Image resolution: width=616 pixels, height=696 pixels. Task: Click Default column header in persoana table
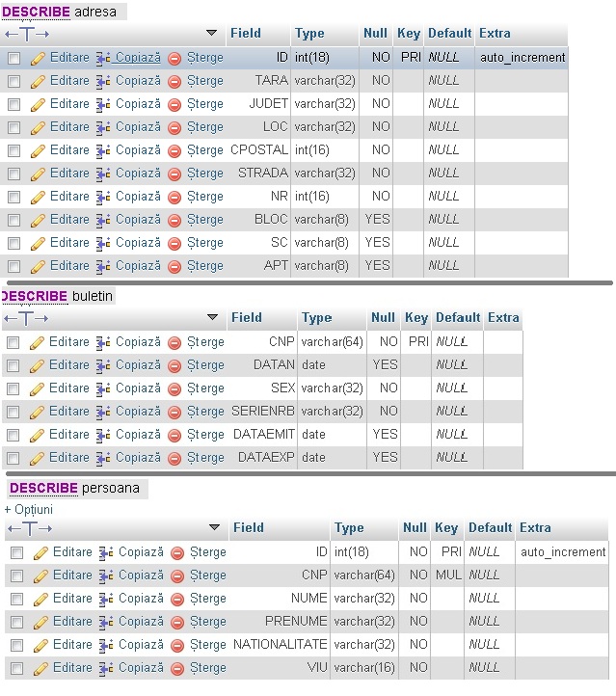point(491,527)
